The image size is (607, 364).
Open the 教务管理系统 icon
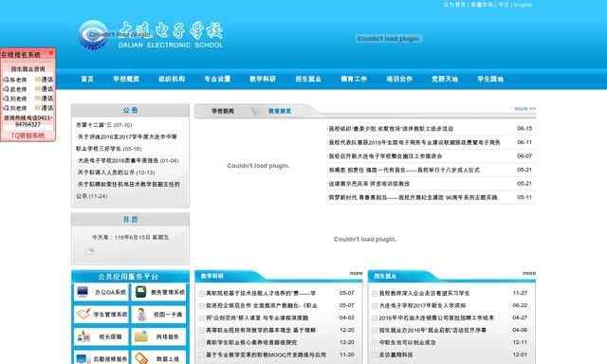point(140,292)
